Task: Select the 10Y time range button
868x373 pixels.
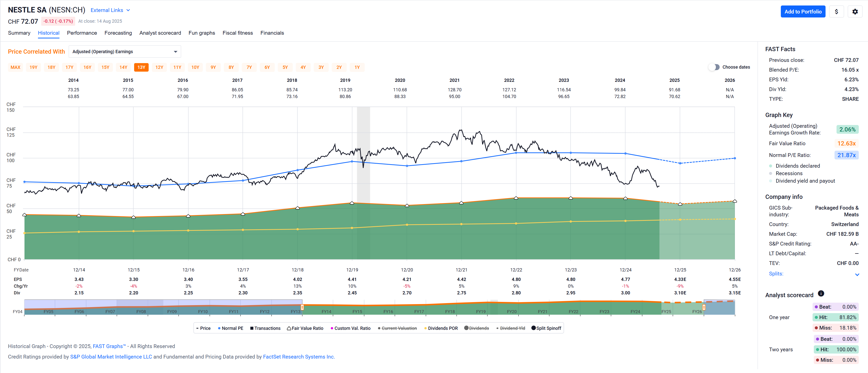Action: pyautogui.click(x=195, y=67)
